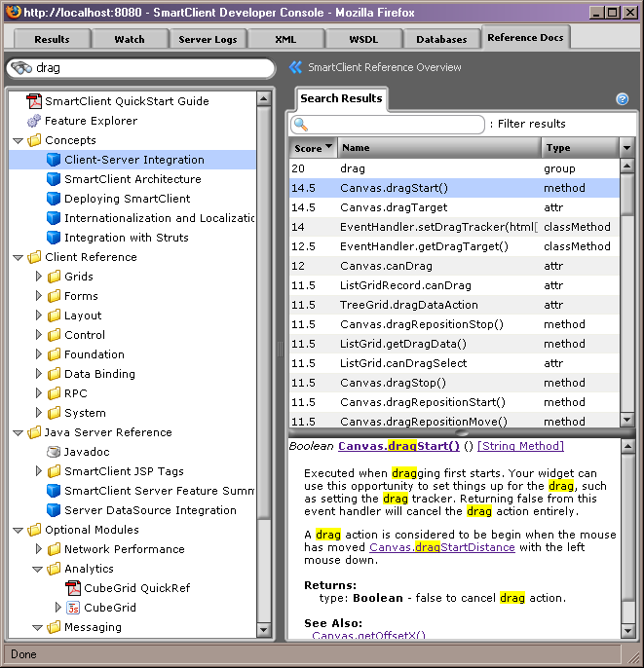Expand the CubeGrid class node
Image resolution: width=644 pixels, height=668 pixels.
57,608
